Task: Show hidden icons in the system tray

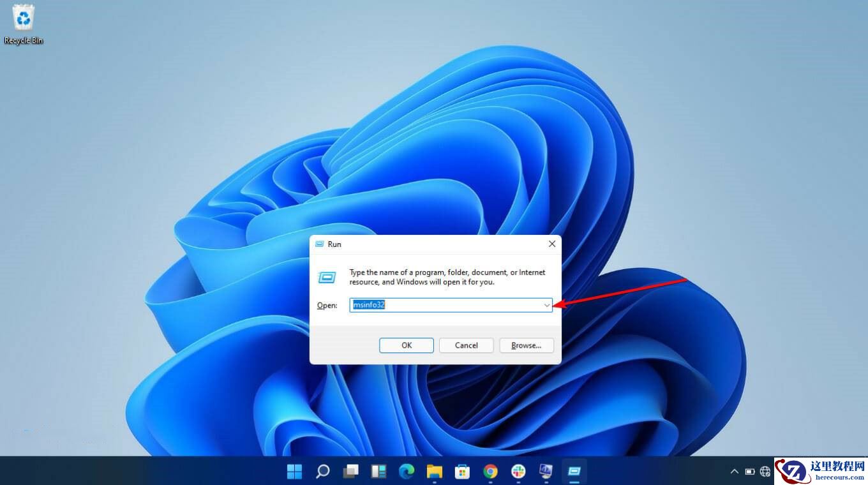Action: click(x=734, y=472)
